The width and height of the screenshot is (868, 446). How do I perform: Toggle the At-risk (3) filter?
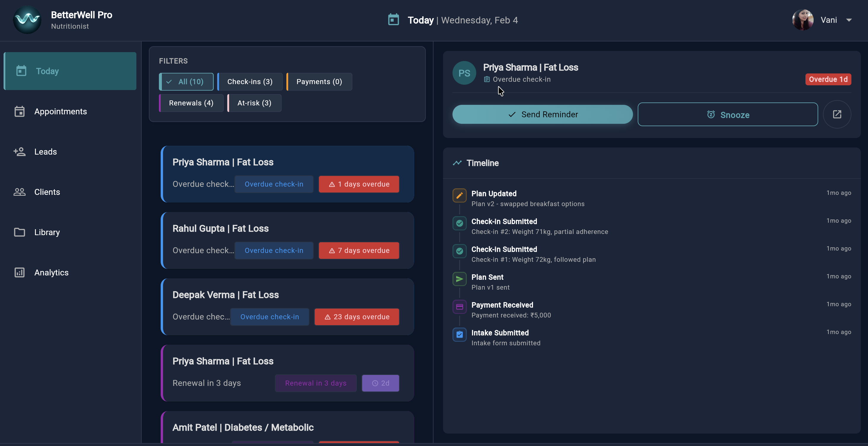(x=254, y=103)
